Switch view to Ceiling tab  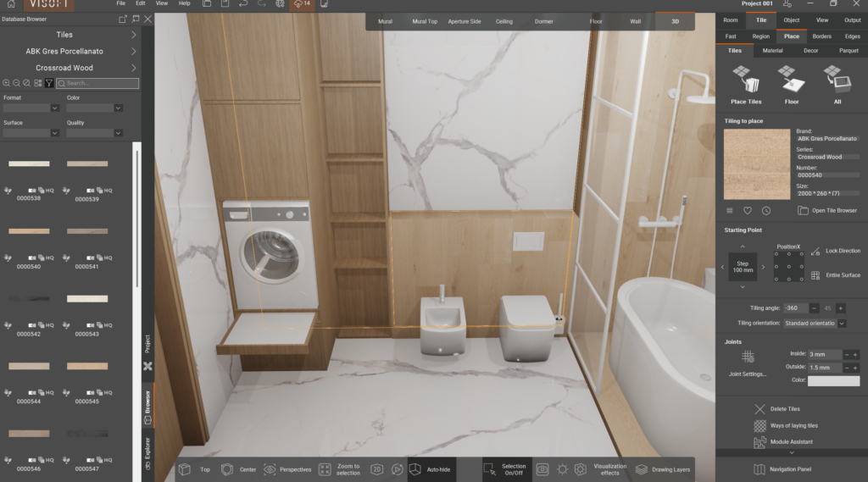pos(504,21)
